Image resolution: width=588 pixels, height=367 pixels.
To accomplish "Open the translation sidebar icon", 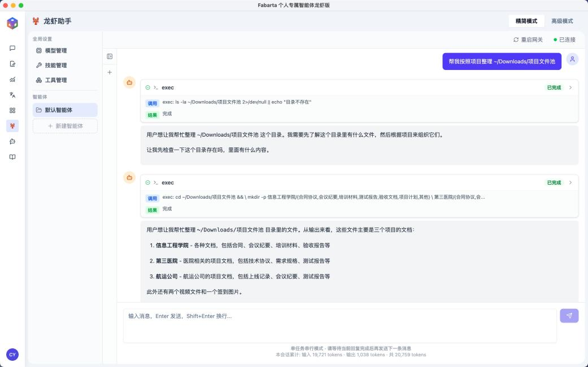I will tap(12, 95).
